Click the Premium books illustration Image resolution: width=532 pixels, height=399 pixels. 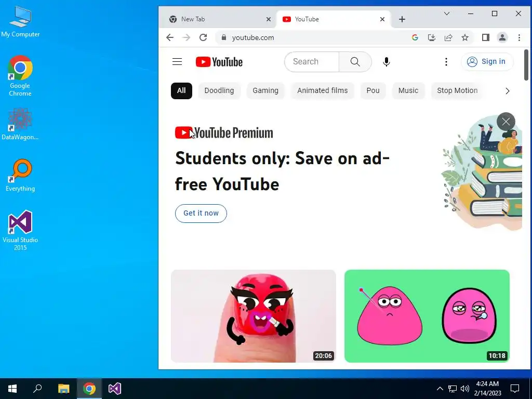pos(482,173)
